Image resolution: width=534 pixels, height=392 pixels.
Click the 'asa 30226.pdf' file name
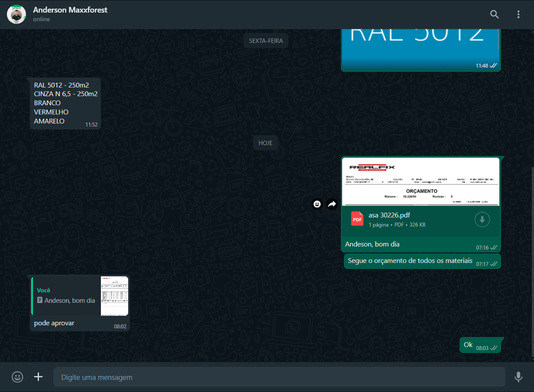(x=389, y=215)
